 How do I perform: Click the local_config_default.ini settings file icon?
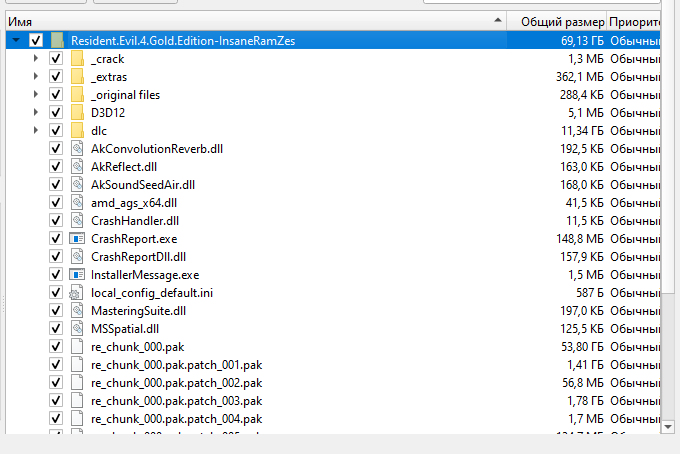[77, 292]
